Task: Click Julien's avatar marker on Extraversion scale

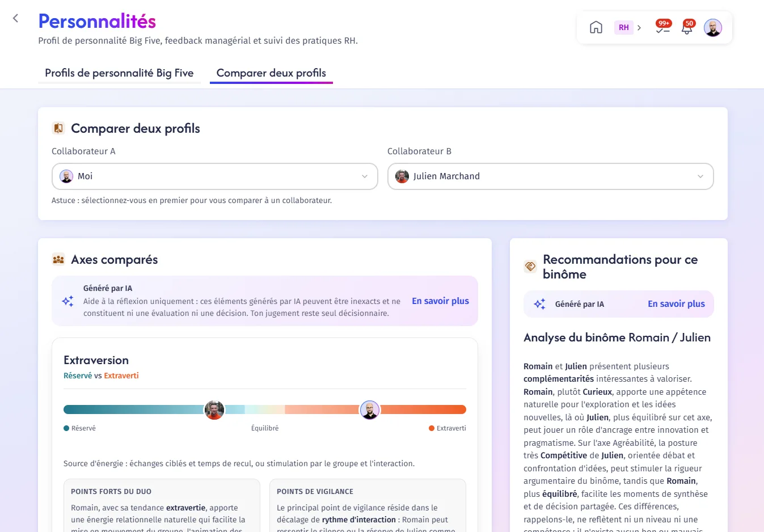Action: pyautogui.click(x=214, y=409)
